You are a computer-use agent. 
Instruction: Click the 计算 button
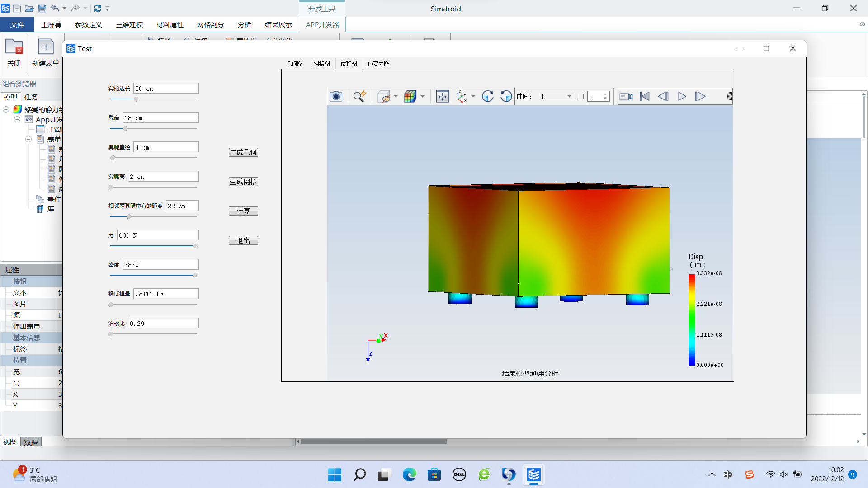243,211
